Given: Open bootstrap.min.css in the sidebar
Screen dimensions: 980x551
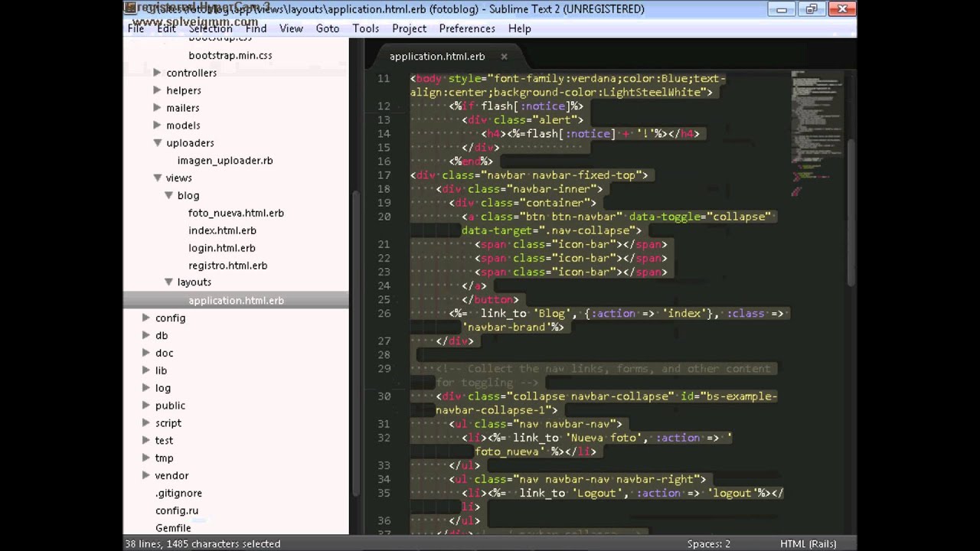Looking at the screenshot, I should click(230, 55).
